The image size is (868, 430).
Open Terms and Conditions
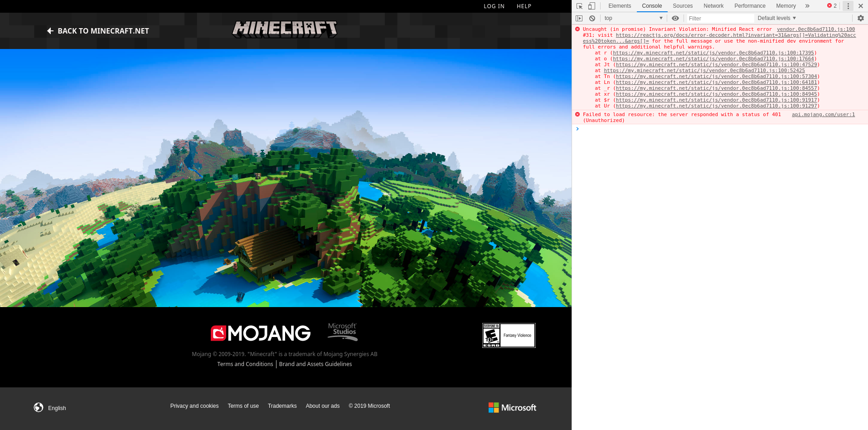click(x=245, y=364)
